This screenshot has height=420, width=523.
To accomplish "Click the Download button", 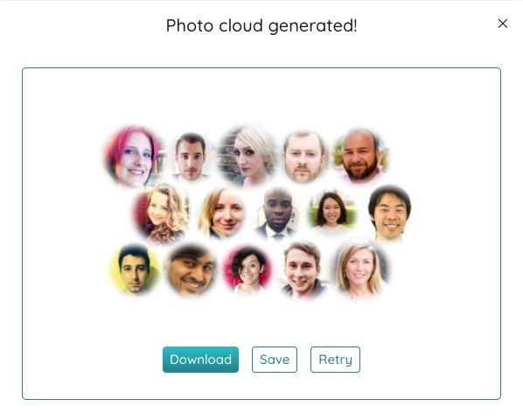I will pyautogui.click(x=200, y=360).
